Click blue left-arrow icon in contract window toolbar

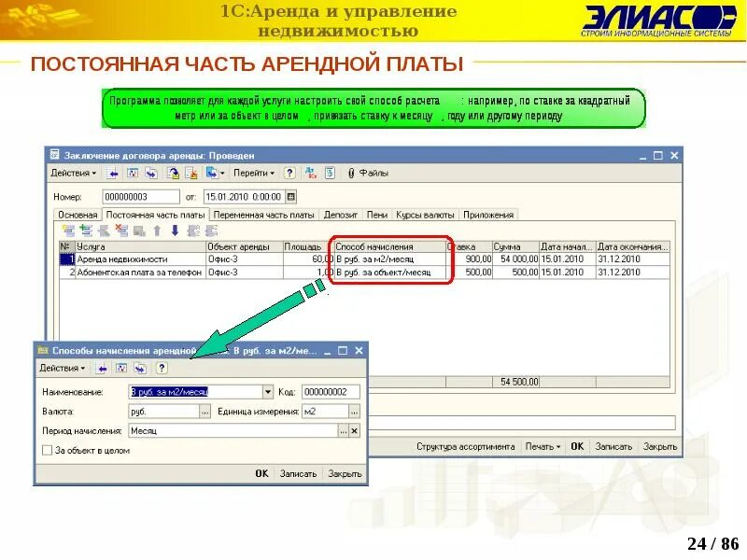point(113,174)
